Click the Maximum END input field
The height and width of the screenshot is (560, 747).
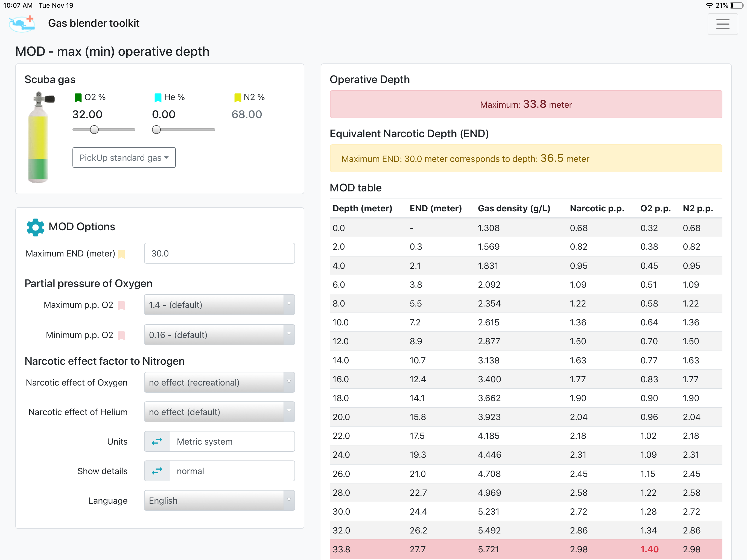219,253
